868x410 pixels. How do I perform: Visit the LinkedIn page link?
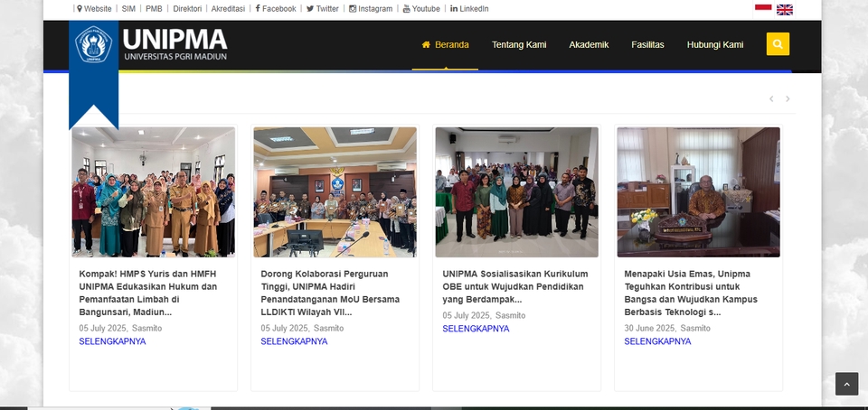[469, 9]
